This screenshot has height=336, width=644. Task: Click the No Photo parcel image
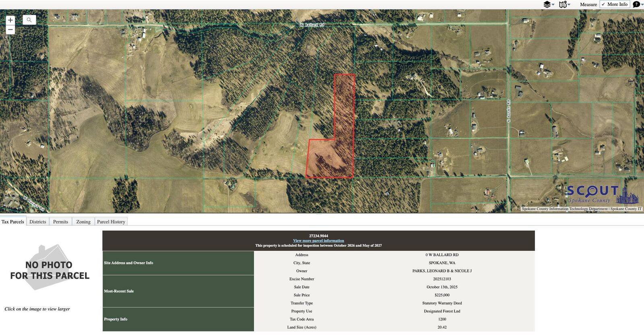pos(50,268)
